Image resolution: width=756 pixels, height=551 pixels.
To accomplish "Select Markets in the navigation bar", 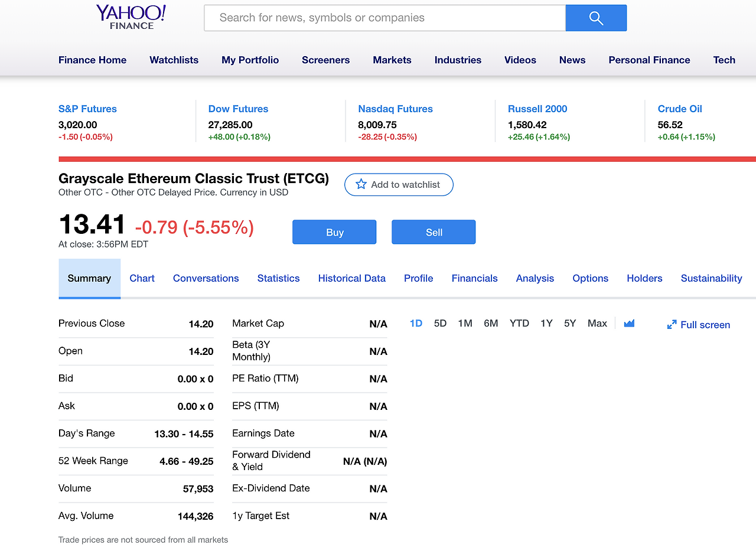I will coord(392,60).
